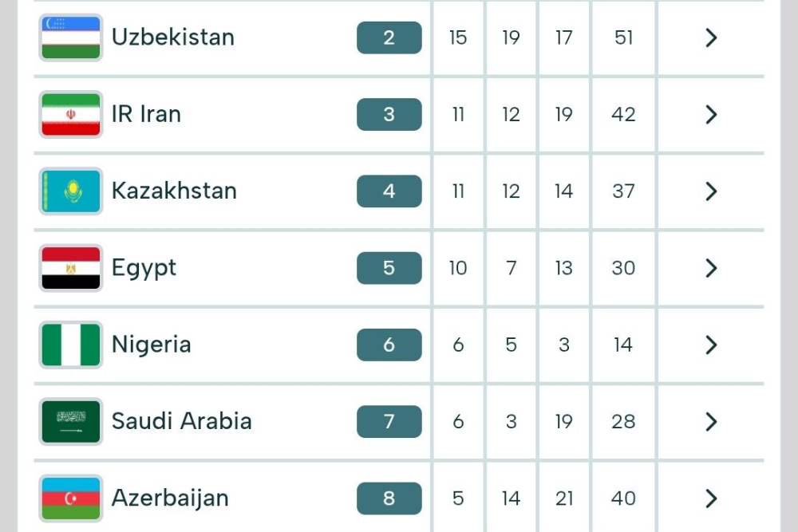Select the Uzbekistan country name
798x532 pixels.
173,37
